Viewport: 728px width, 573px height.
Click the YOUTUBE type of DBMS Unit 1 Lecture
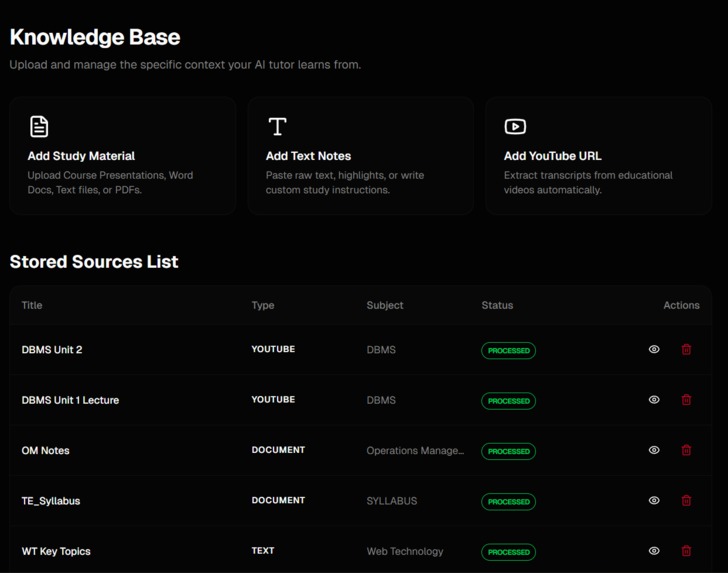click(273, 399)
